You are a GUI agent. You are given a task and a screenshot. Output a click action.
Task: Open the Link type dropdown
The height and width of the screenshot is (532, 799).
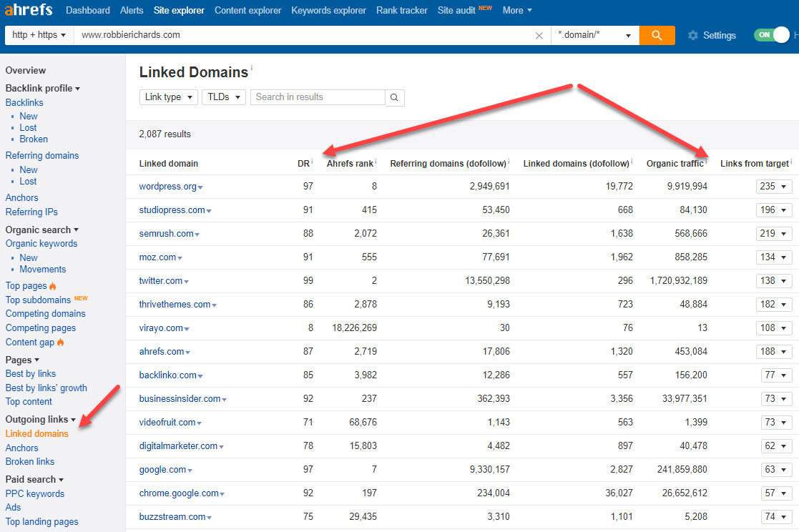point(168,97)
